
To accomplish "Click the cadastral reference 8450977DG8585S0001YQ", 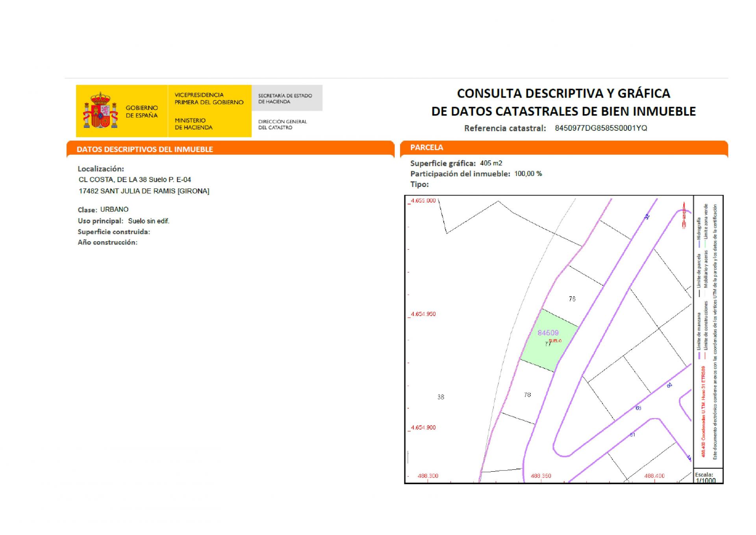I will click(600, 128).
